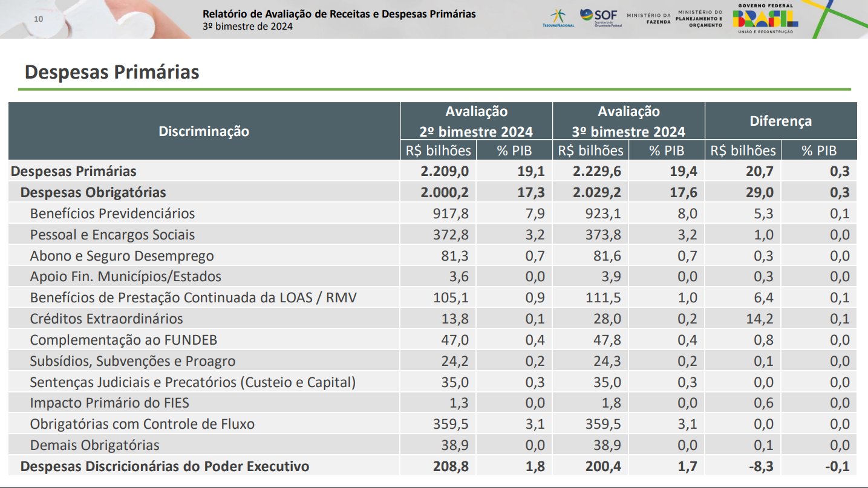Click the 'Complementação ao FUNDEB' row label
Viewport: 868px width, 488px height.
pos(123,340)
